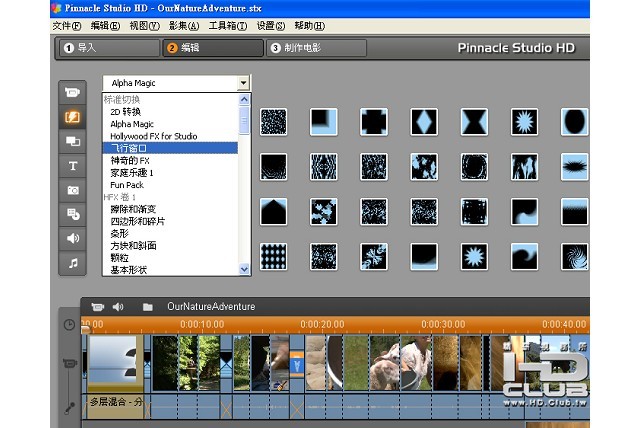
Task: Click the dropdown list scrollbar thumb
Action: (244, 121)
